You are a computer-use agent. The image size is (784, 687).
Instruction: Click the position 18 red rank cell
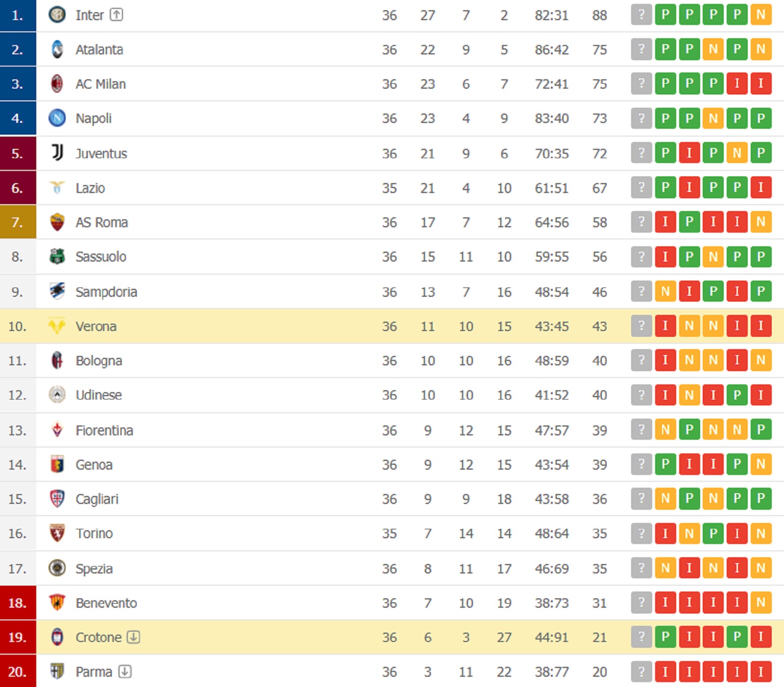coord(18,602)
